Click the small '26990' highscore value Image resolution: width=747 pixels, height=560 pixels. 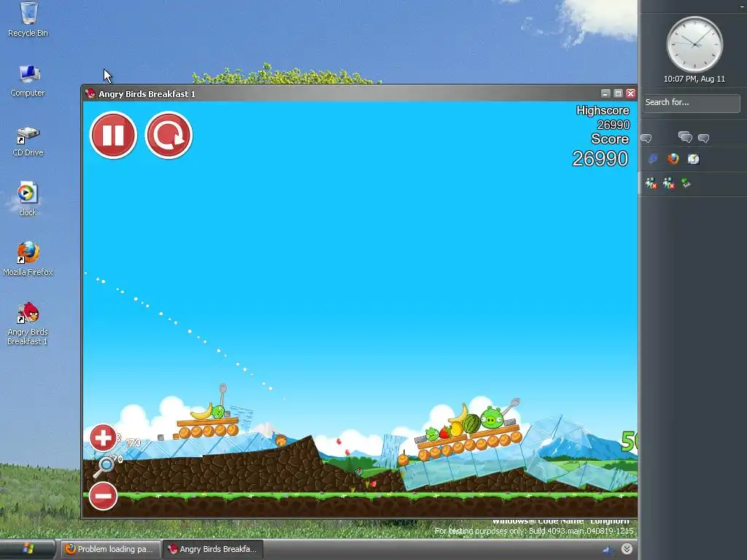click(613, 125)
